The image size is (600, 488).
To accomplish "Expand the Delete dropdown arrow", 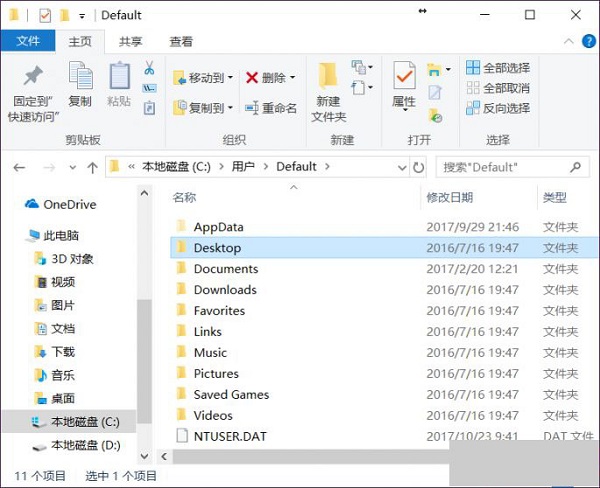I will pos(293,77).
